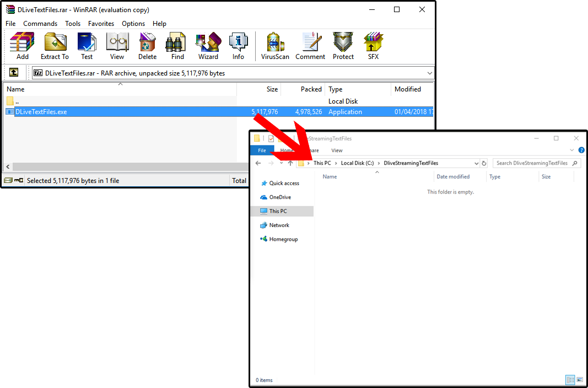The image size is (588, 388).
Task: Run VirusScan on the archive
Action: pyautogui.click(x=275, y=46)
